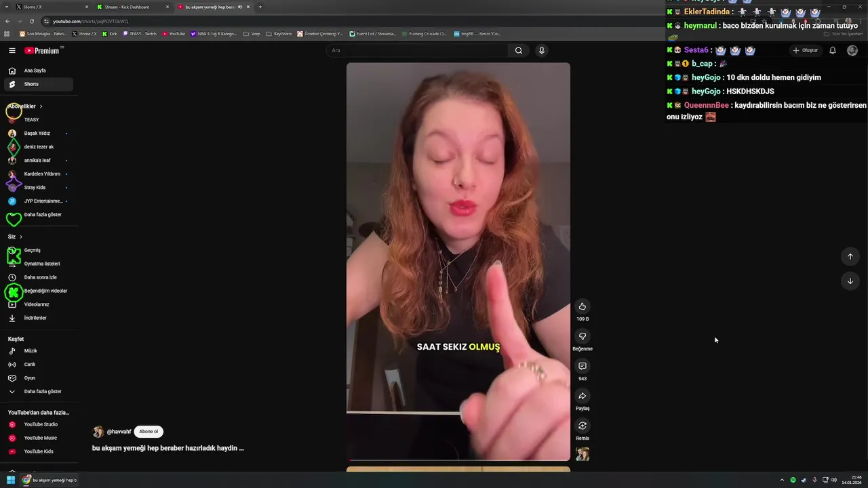
Task: Switch to Home / X browser tab
Action: (x=52, y=7)
